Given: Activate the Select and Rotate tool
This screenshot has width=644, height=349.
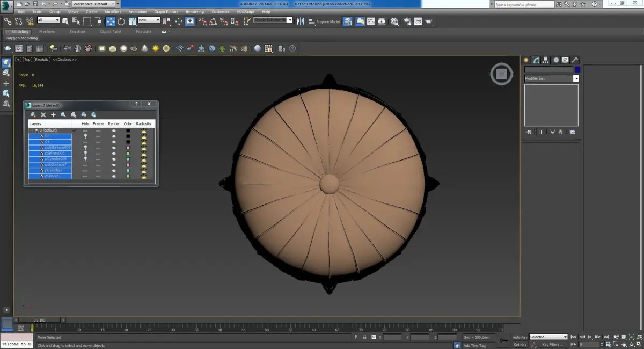Looking at the screenshot, I should (121, 21).
